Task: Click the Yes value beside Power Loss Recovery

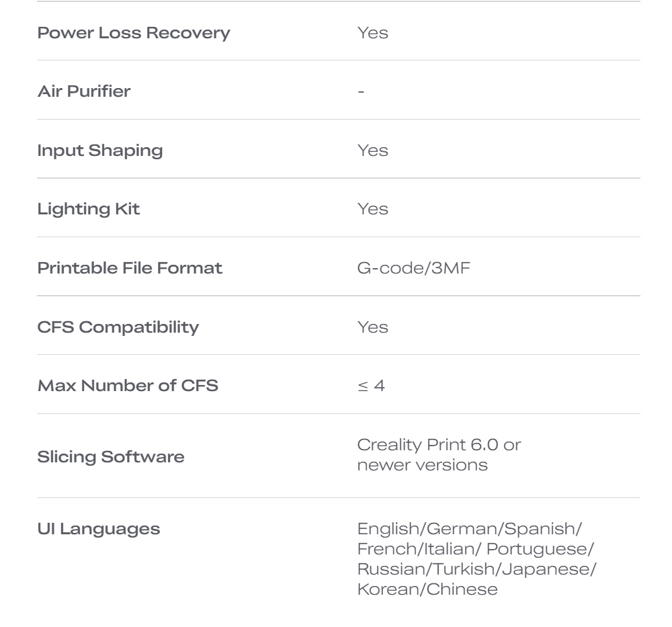Action: coord(372,33)
